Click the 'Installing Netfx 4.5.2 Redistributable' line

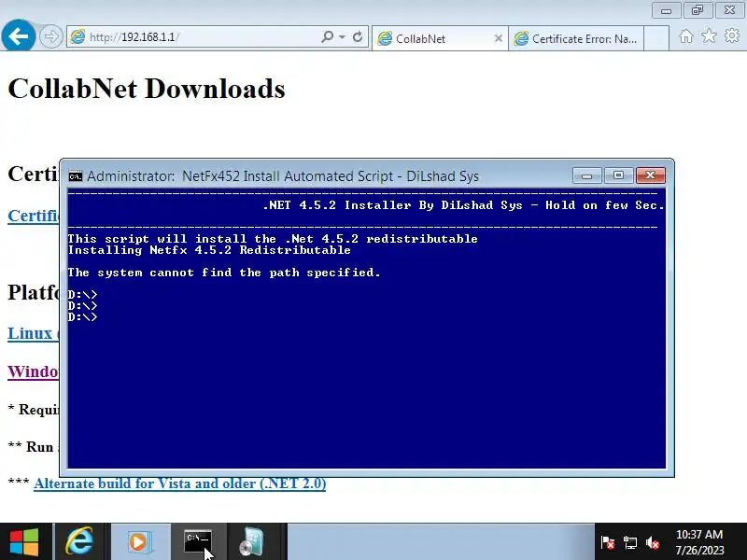209,250
